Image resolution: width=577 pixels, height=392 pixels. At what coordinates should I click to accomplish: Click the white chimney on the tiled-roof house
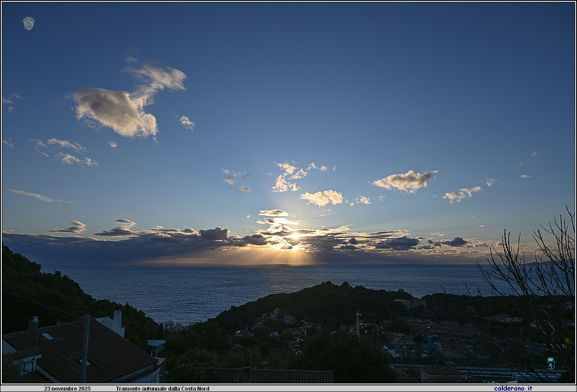[117, 320]
